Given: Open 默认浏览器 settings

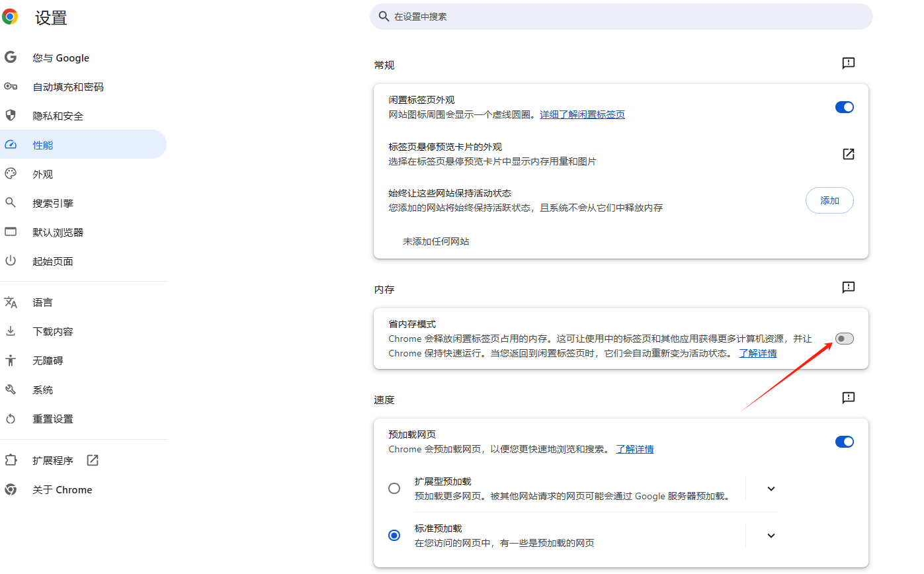Looking at the screenshot, I should click(x=83, y=232).
